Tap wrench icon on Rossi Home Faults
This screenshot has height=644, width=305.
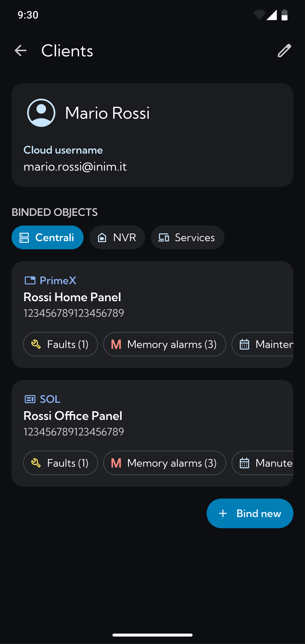36,344
